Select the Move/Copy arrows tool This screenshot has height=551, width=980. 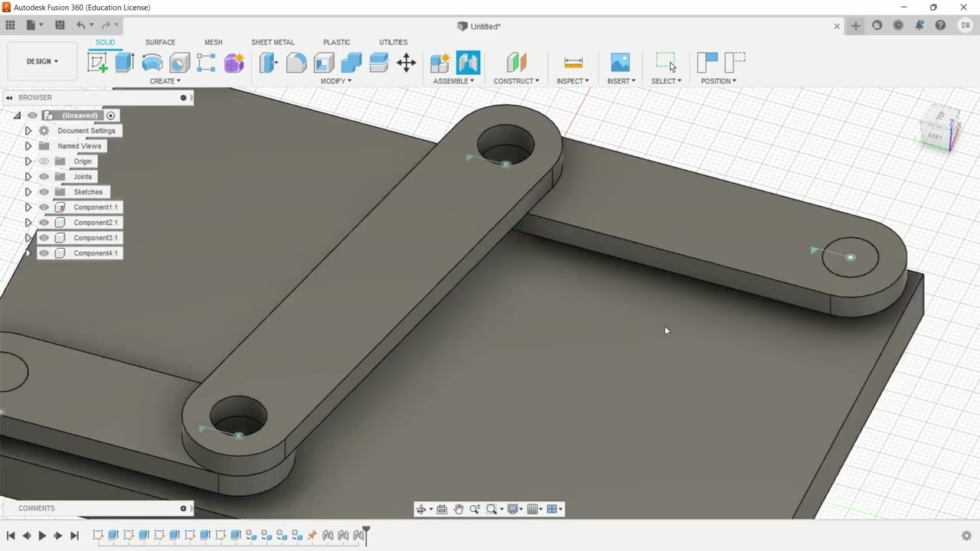(407, 63)
